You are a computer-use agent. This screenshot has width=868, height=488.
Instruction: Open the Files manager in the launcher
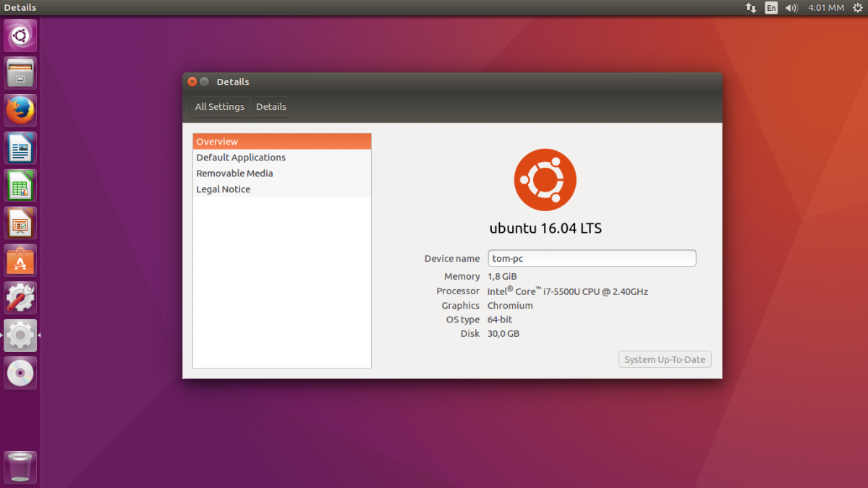pyautogui.click(x=20, y=73)
